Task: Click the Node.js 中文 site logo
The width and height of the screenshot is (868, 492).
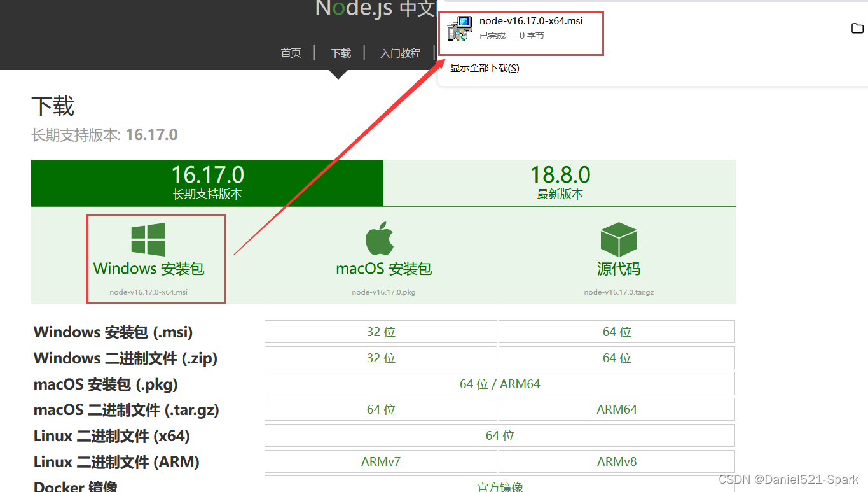Action: coord(375,8)
